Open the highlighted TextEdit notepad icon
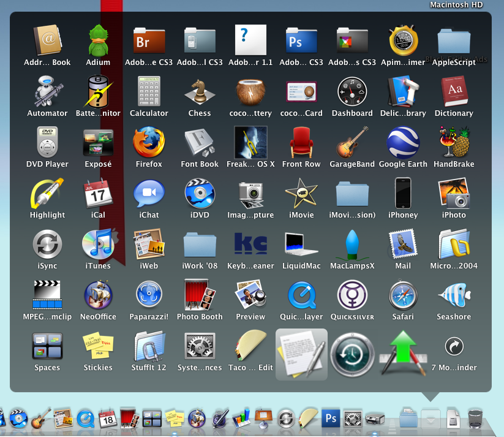 [301, 354]
